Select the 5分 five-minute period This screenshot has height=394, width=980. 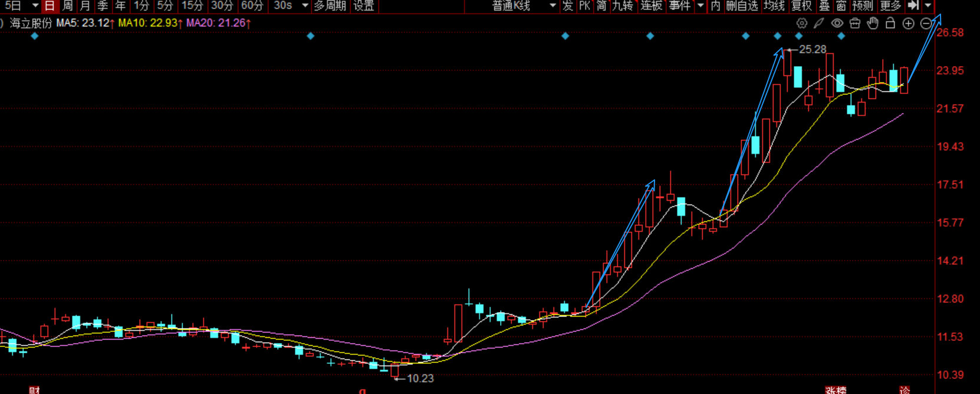point(165,5)
